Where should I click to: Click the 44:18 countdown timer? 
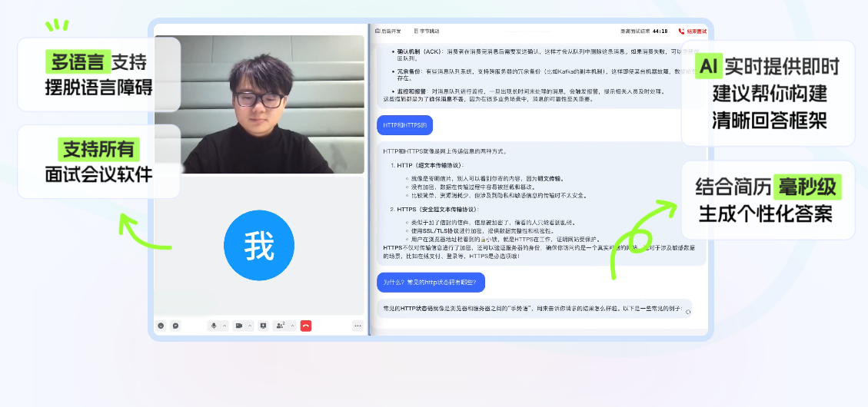pyautogui.click(x=660, y=31)
